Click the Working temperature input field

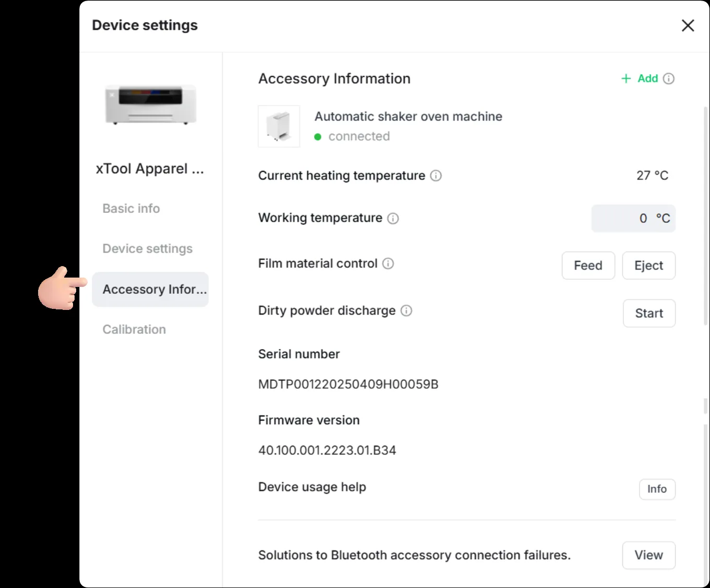(x=633, y=218)
